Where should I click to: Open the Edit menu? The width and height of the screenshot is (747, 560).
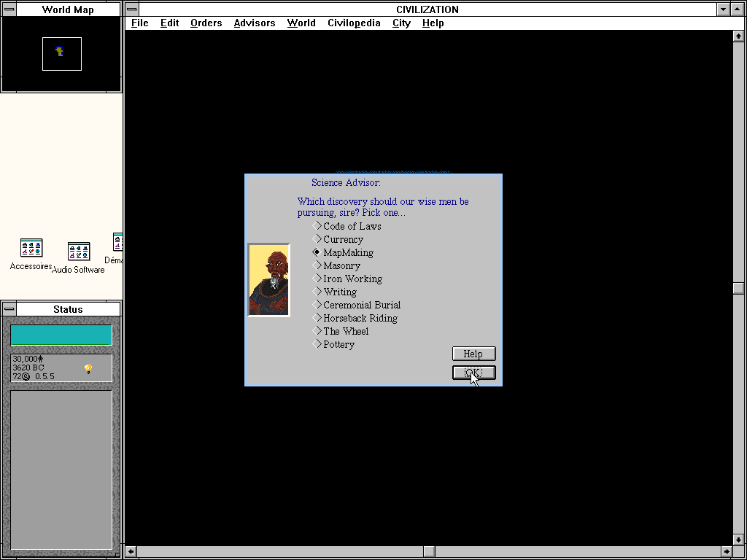point(169,23)
